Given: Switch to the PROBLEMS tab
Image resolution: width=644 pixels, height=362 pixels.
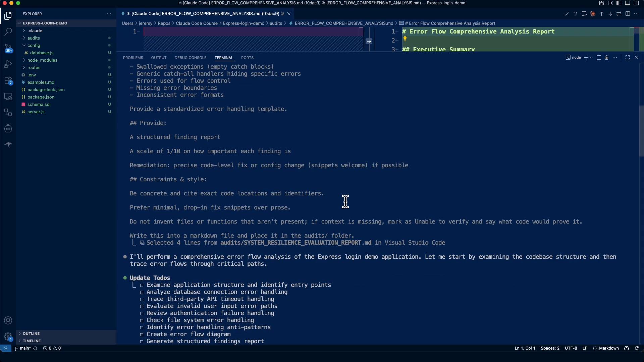Looking at the screenshot, I should (133, 58).
